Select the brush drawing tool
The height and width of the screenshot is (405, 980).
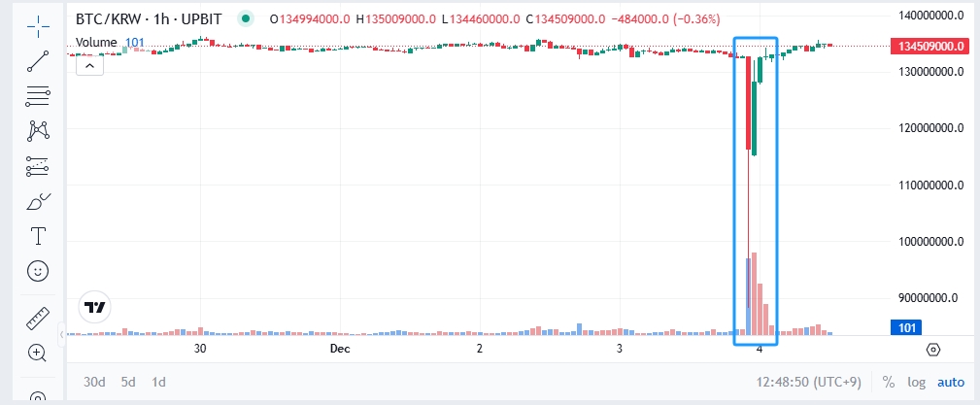[38, 201]
